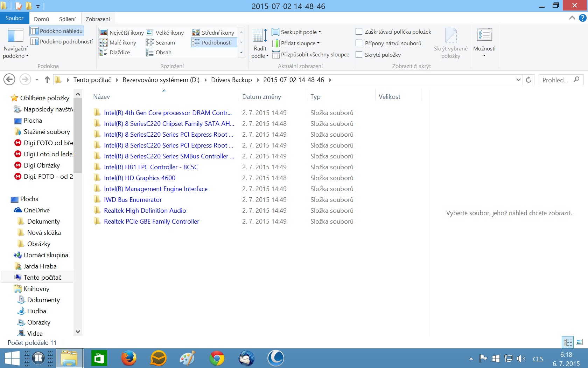Select Velké ikony layout
Screen dimensions: 588x368
coord(165,33)
